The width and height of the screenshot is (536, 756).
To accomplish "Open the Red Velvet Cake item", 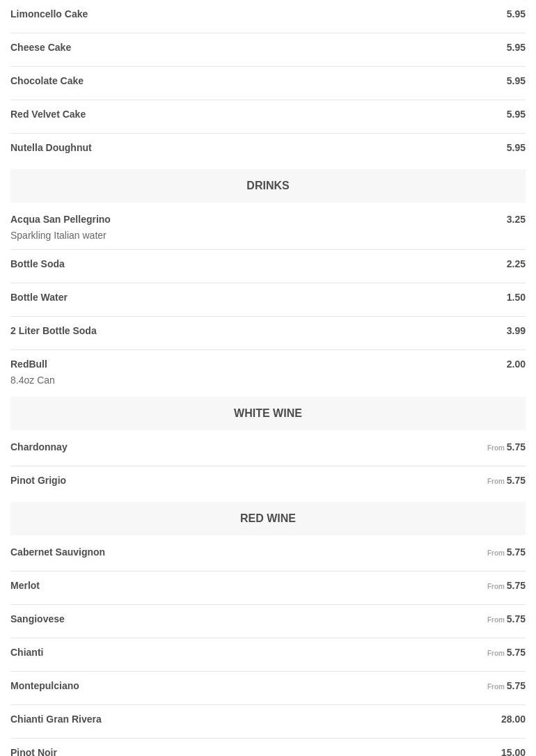I will pyautogui.click(x=48, y=114).
